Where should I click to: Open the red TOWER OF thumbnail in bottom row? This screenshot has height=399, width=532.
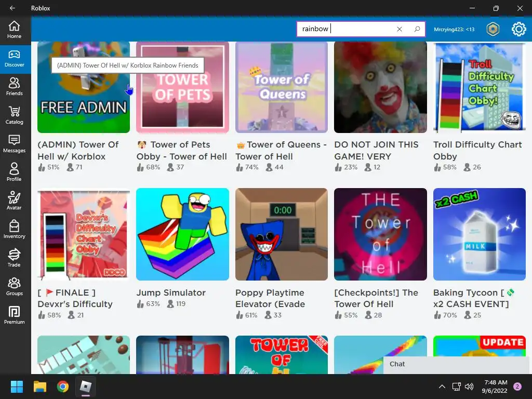282,355
